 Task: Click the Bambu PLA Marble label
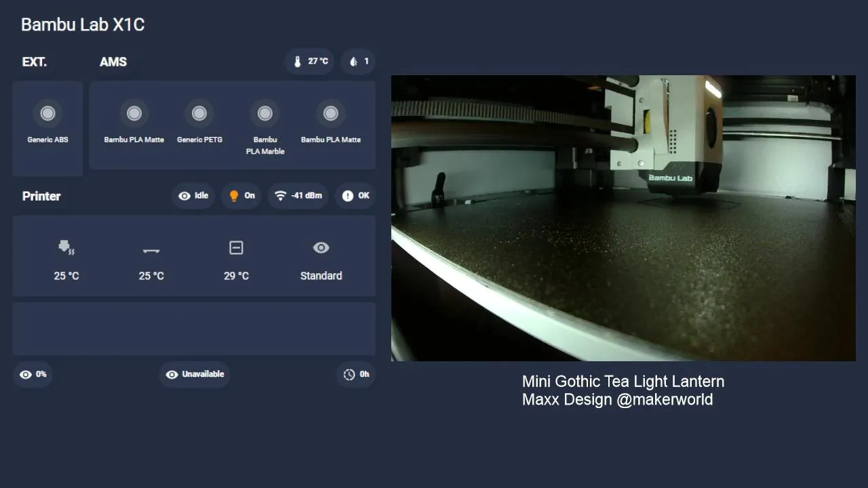(265, 146)
